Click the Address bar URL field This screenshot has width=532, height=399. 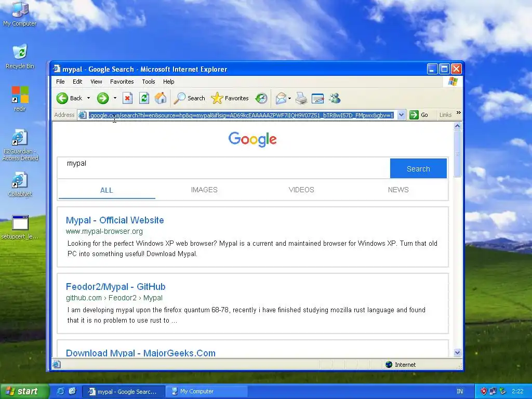click(241, 115)
